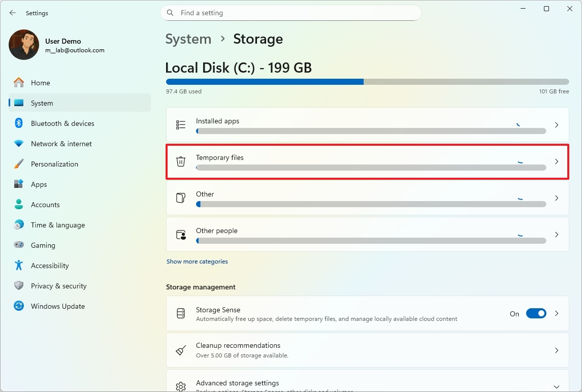Click the User Demo profile picture

tap(23, 45)
